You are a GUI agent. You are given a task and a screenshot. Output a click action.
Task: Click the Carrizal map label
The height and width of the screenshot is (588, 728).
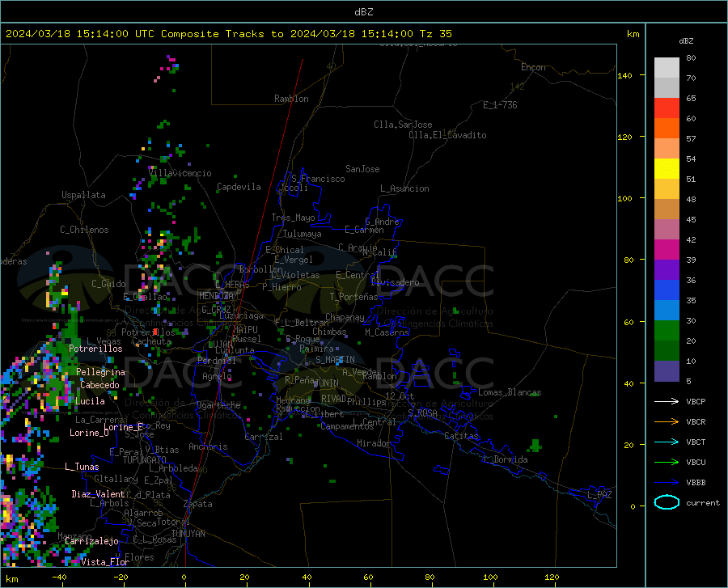[x=264, y=437]
